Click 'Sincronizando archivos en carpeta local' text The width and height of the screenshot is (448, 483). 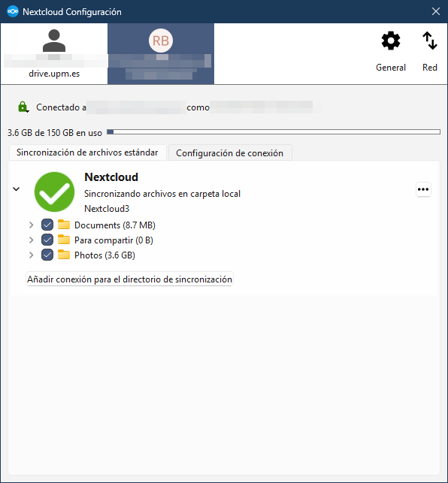(162, 194)
